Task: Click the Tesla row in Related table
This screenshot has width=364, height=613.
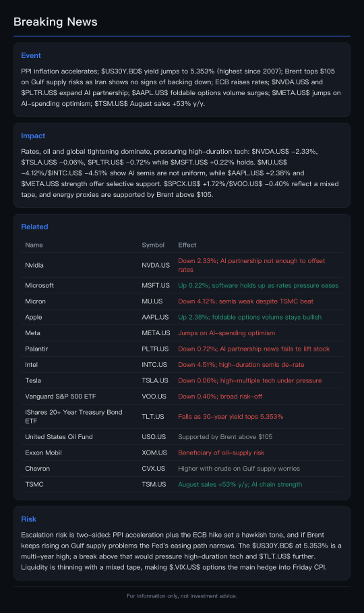Action: 182,380
